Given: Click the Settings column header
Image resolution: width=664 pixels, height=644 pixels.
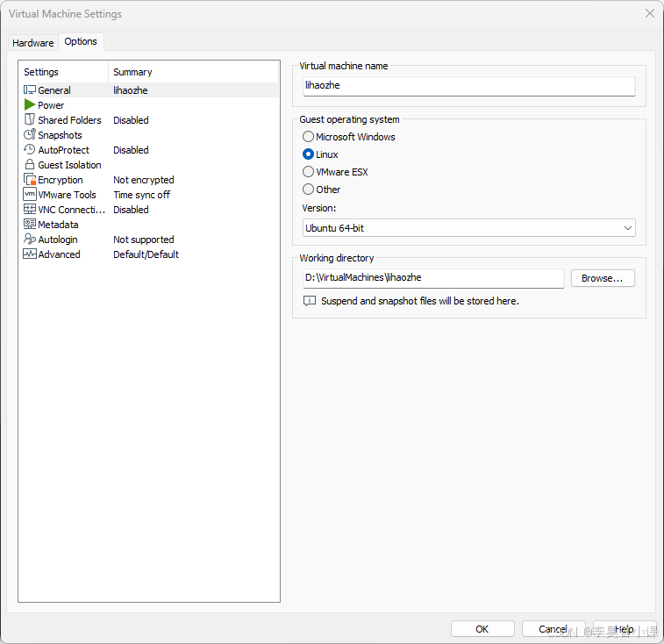Looking at the screenshot, I should pyautogui.click(x=63, y=72).
